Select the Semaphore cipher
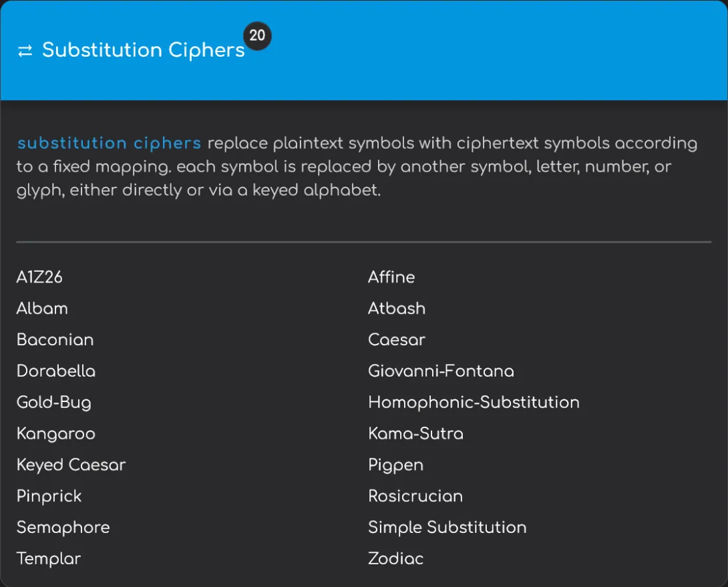The image size is (728, 587). pos(63,528)
